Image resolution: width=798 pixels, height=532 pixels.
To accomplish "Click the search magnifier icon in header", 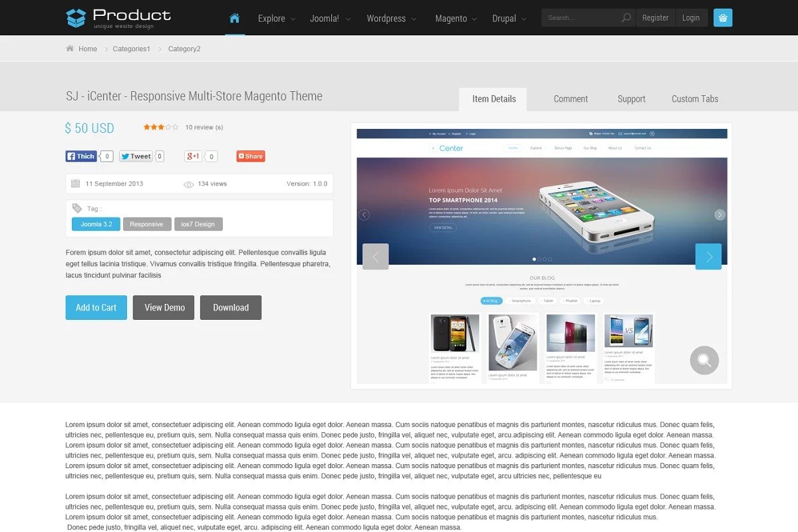I will (x=626, y=18).
